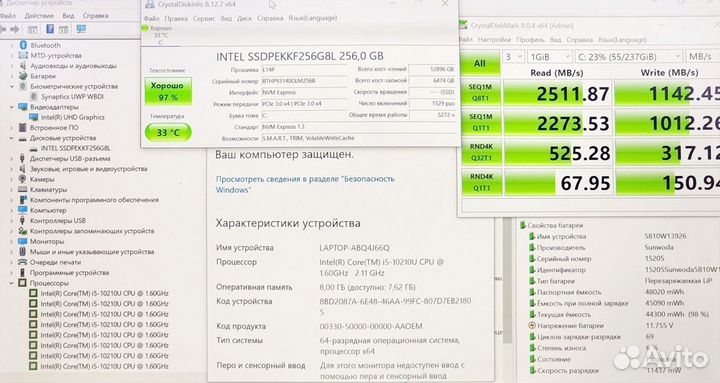Image resolution: width=720 pixels, height=383 pixels.
Task: Open the test size dropdown showing 1GiB
Action: click(549, 57)
